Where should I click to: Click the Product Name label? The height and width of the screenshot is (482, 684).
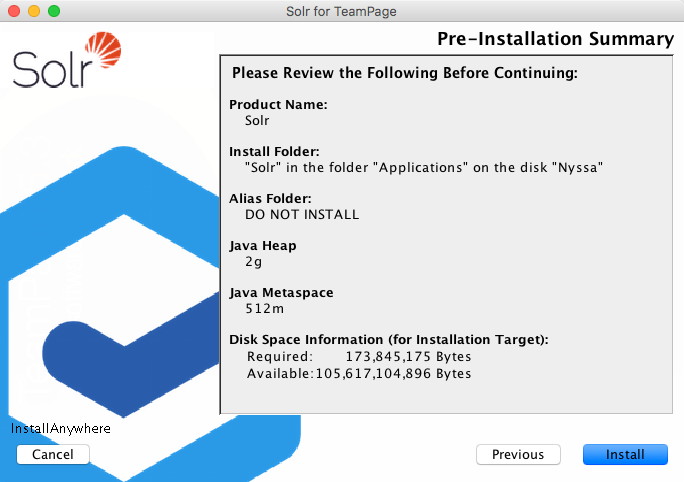coord(278,104)
